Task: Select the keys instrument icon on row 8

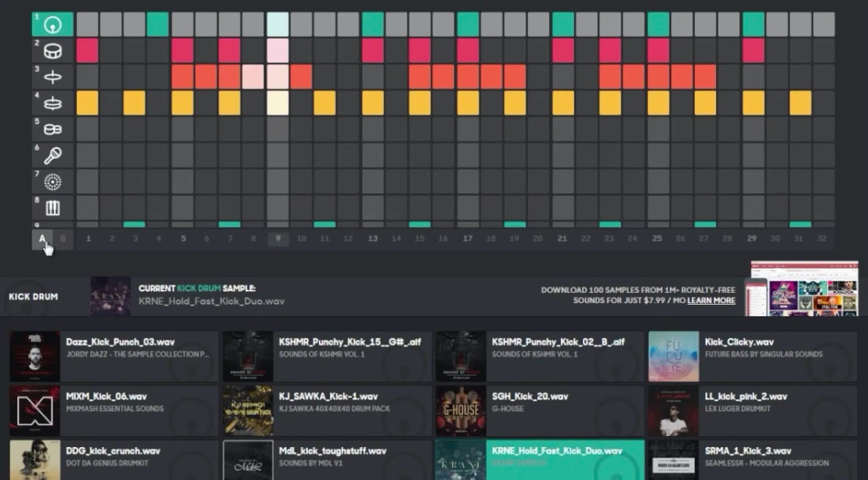Action: pyautogui.click(x=53, y=208)
